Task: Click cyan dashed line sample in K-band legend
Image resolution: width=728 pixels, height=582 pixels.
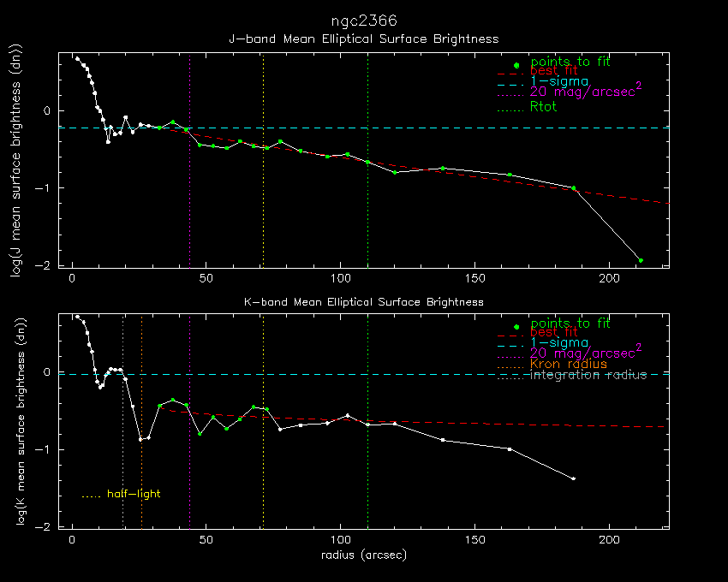Action: [510, 347]
